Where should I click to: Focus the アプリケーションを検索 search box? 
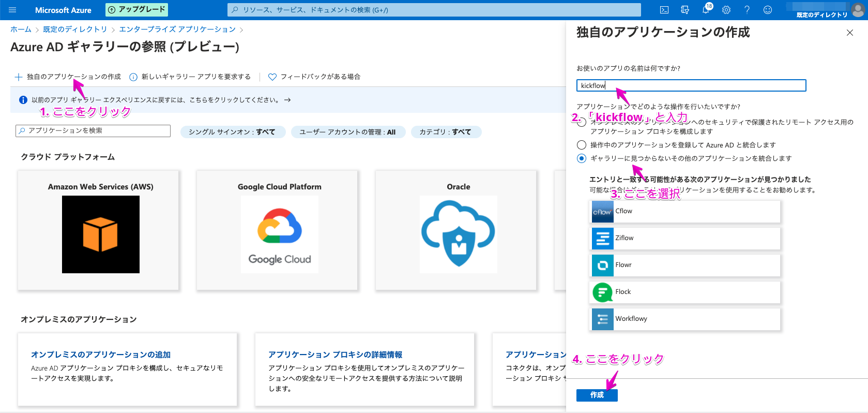click(x=93, y=131)
